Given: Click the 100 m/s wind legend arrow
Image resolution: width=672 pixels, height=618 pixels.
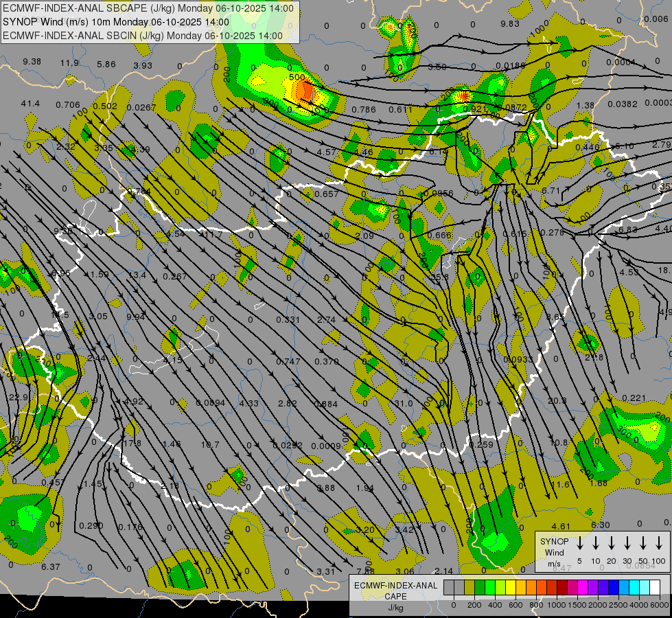Looking at the screenshot, I should [659, 544].
